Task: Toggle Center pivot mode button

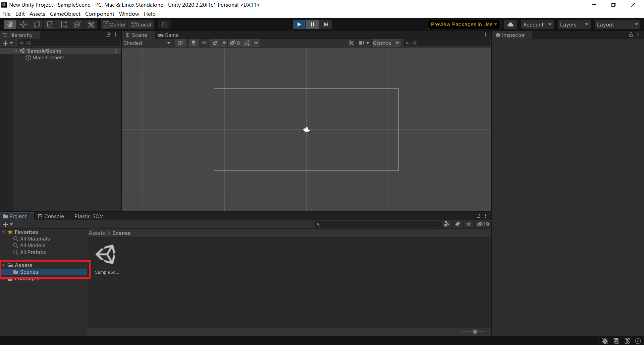Action: coord(114,24)
